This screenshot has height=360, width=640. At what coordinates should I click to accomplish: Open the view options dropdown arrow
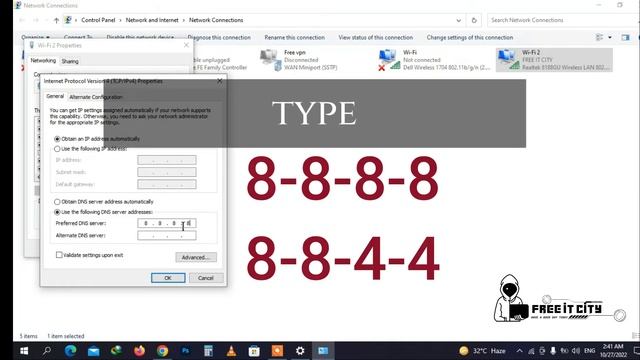pos(610,37)
